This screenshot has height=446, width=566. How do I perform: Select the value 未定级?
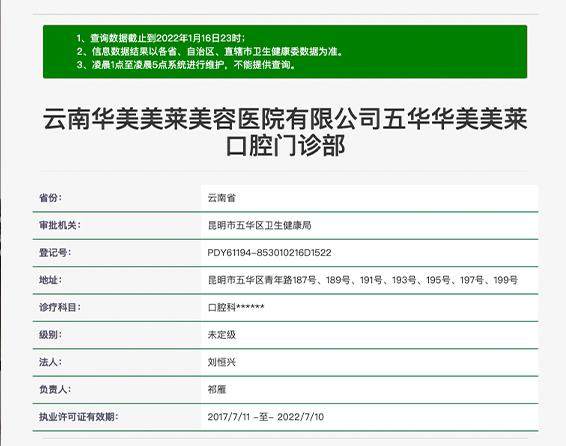point(222,335)
